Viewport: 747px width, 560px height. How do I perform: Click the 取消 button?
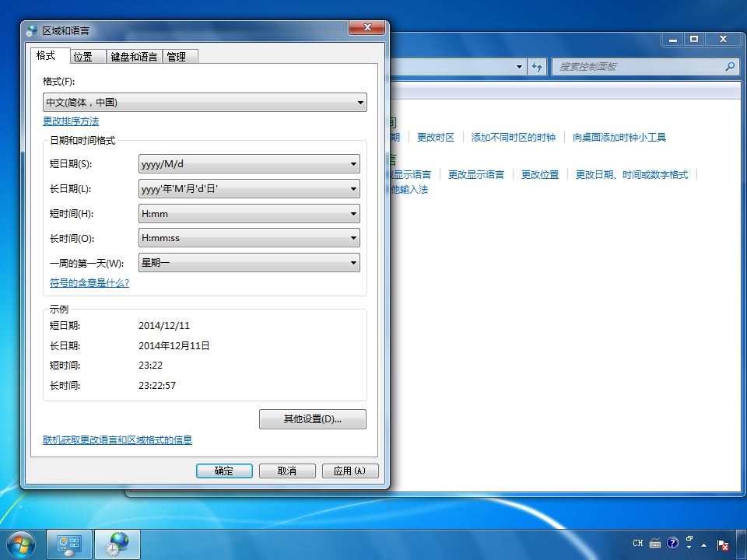pyautogui.click(x=287, y=471)
